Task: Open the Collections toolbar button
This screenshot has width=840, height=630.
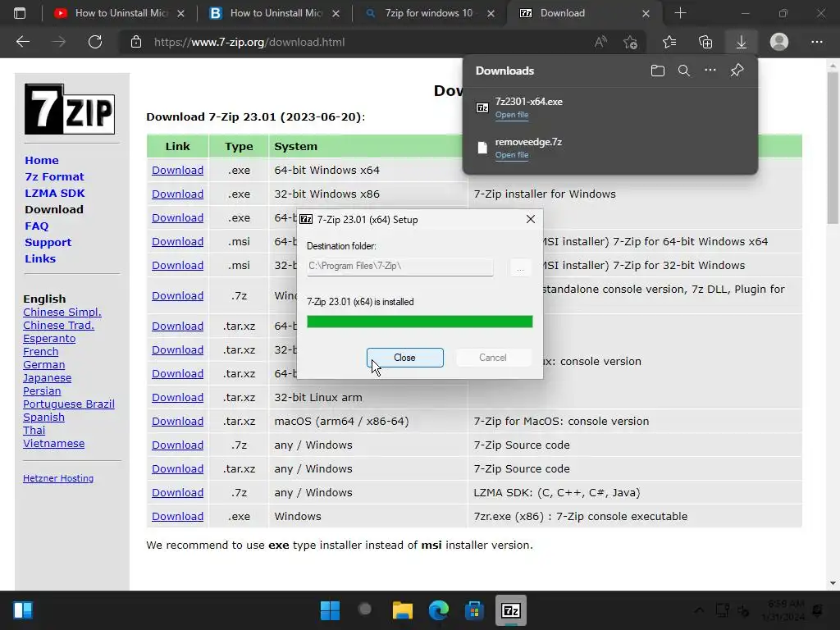Action: click(x=705, y=42)
